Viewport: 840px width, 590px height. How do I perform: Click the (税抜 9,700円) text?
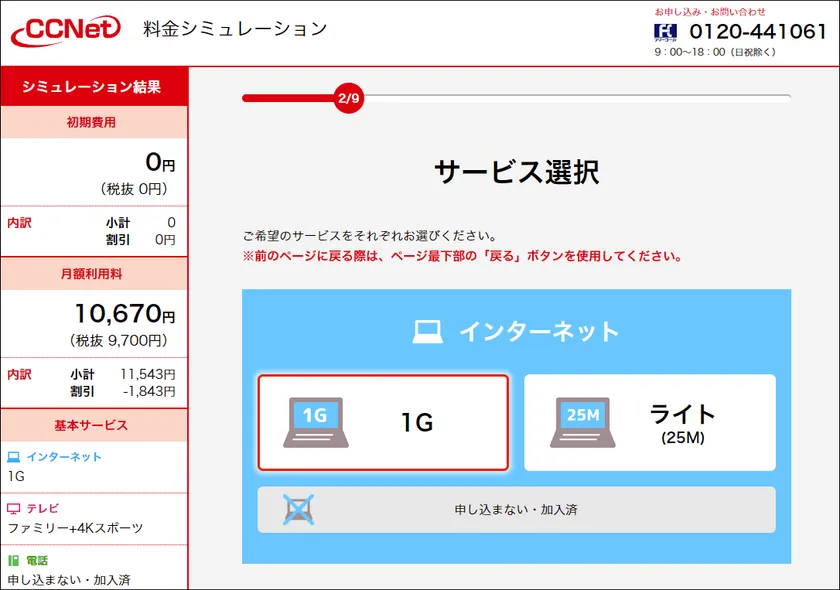point(118,340)
